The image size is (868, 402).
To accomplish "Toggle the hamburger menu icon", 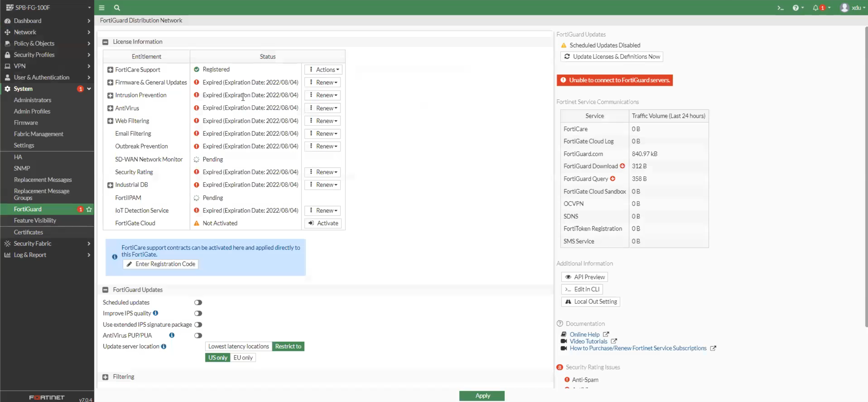I will coord(101,8).
